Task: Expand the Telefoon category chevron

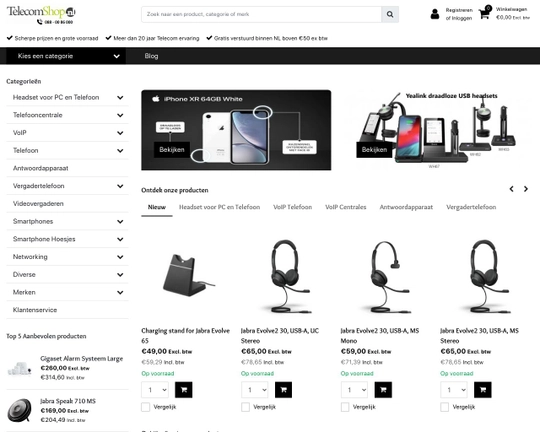Action: click(x=120, y=151)
